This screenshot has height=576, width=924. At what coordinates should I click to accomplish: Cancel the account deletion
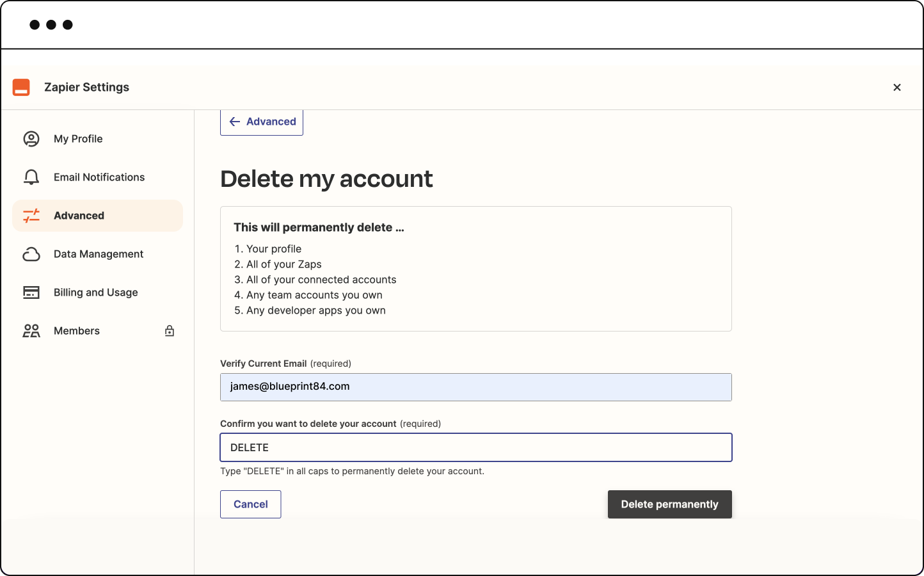pyautogui.click(x=251, y=504)
